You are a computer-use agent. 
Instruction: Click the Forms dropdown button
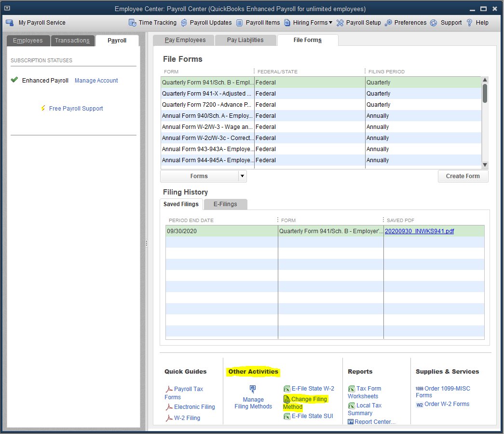199,176
